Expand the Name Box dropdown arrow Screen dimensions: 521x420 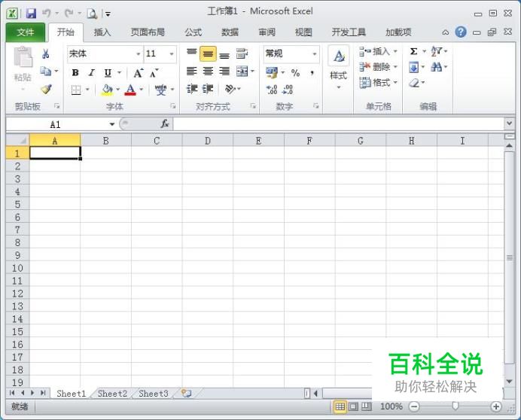111,124
